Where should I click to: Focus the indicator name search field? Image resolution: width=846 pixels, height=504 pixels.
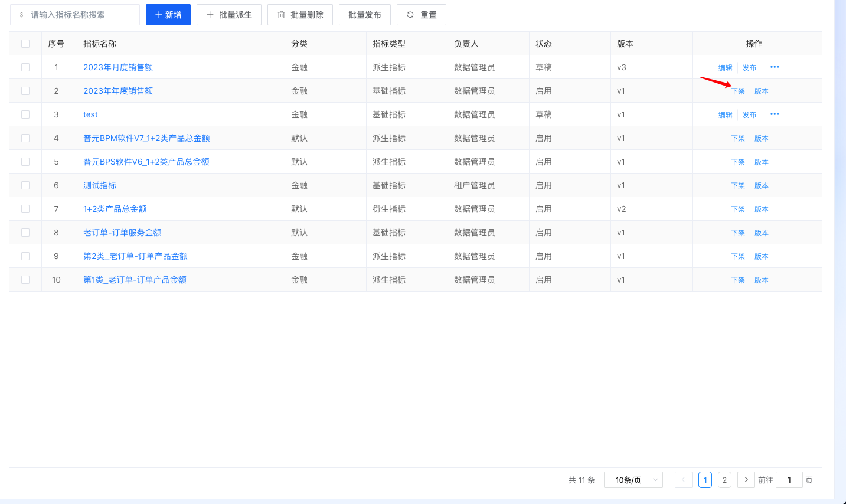pyautogui.click(x=80, y=15)
